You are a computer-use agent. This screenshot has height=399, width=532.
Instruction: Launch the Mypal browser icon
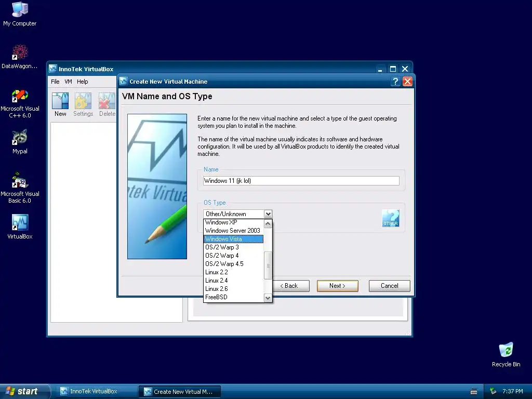coord(20,142)
